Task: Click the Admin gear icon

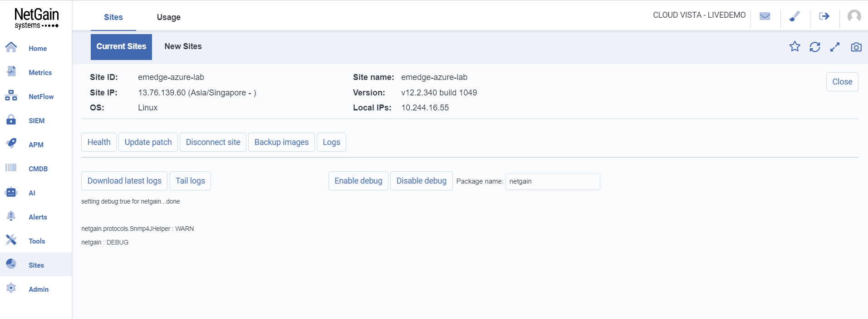Action: [x=11, y=288]
